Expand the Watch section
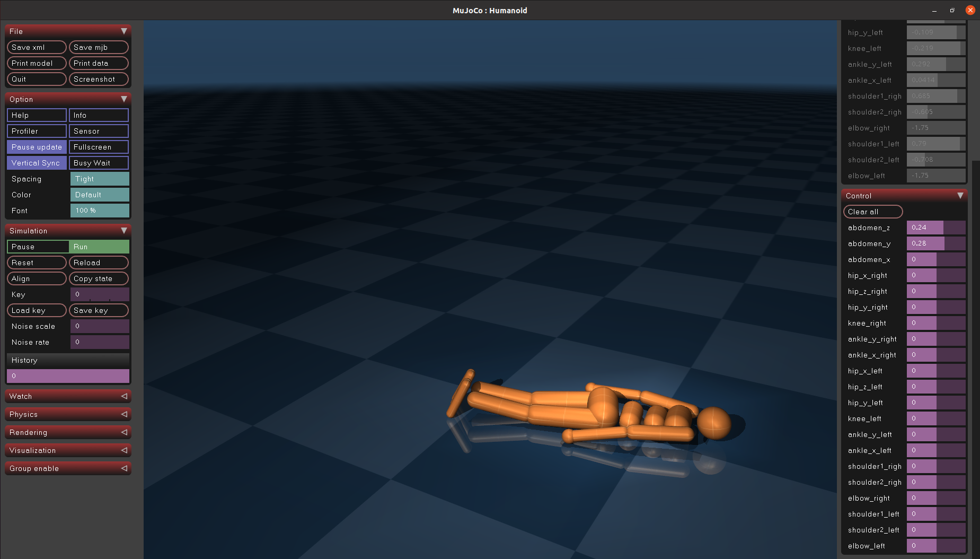Screen dimensions: 980x559 click(x=68, y=396)
